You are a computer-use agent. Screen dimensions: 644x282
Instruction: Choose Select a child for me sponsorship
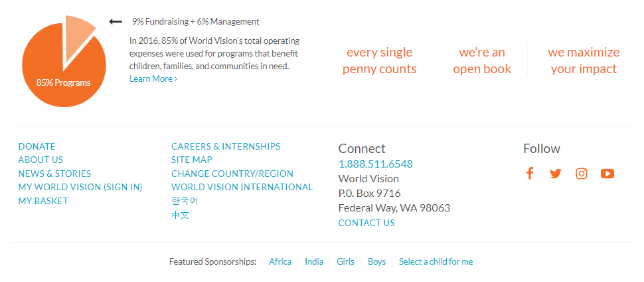click(436, 262)
